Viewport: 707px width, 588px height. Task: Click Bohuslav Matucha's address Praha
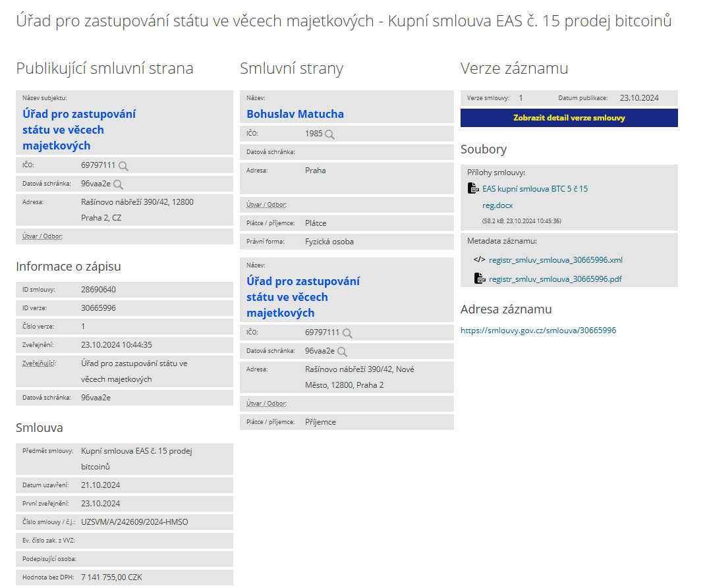coord(315,171)
